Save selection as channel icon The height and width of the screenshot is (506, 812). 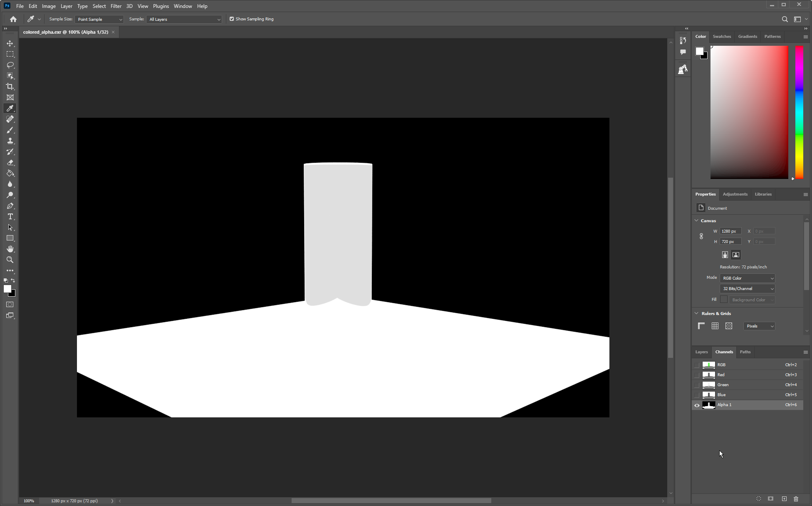click(770, 499)
